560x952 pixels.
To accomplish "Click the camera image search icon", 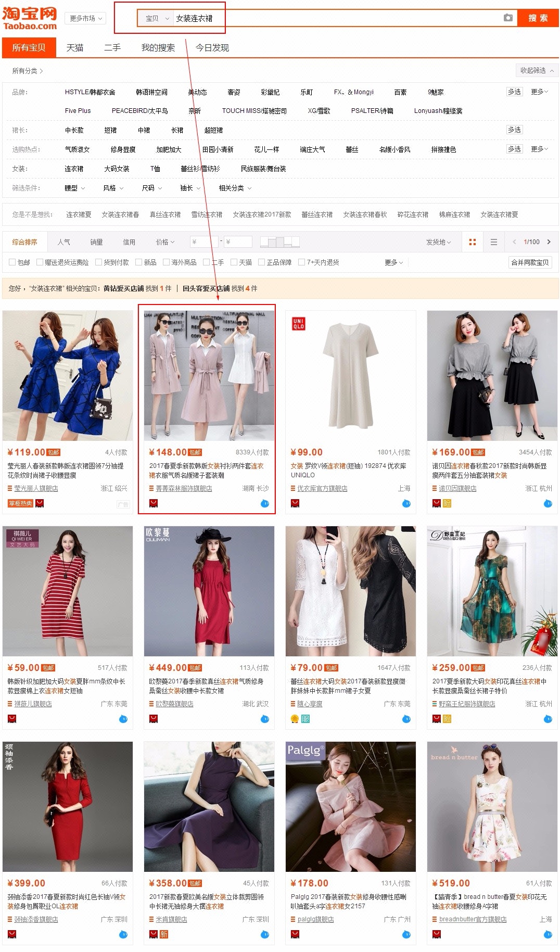I will point(508,18).
